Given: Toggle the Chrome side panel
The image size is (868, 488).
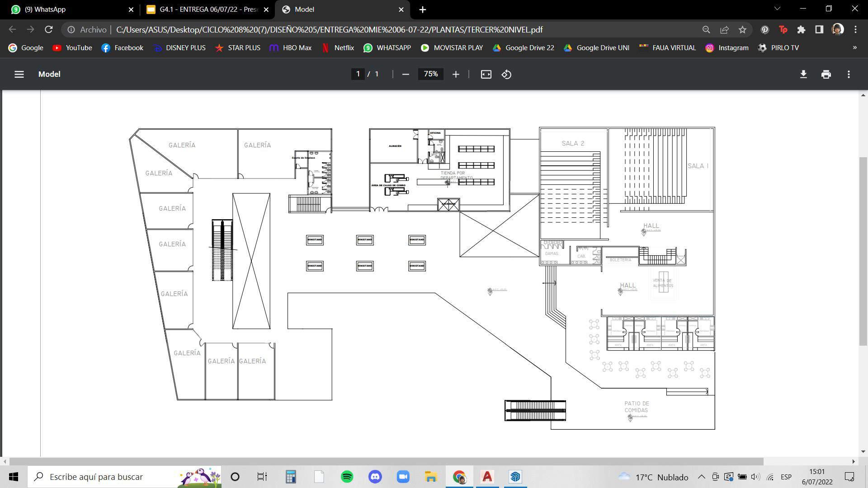Looking at the screenshot, I should pos(819,30).
